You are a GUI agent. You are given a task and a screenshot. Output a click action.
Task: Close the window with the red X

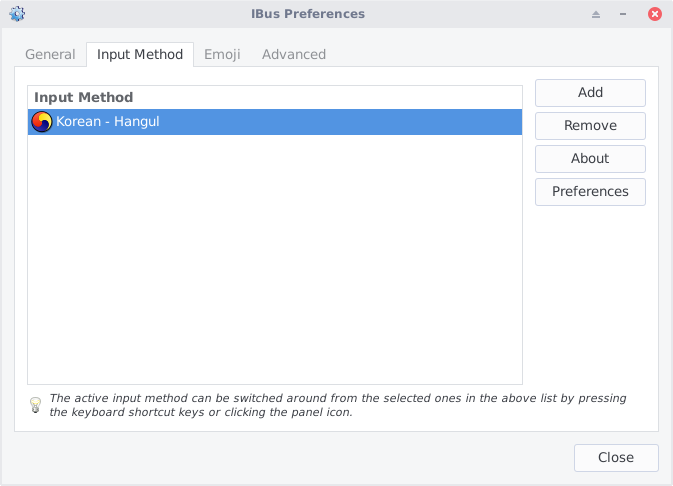point(655,14)
